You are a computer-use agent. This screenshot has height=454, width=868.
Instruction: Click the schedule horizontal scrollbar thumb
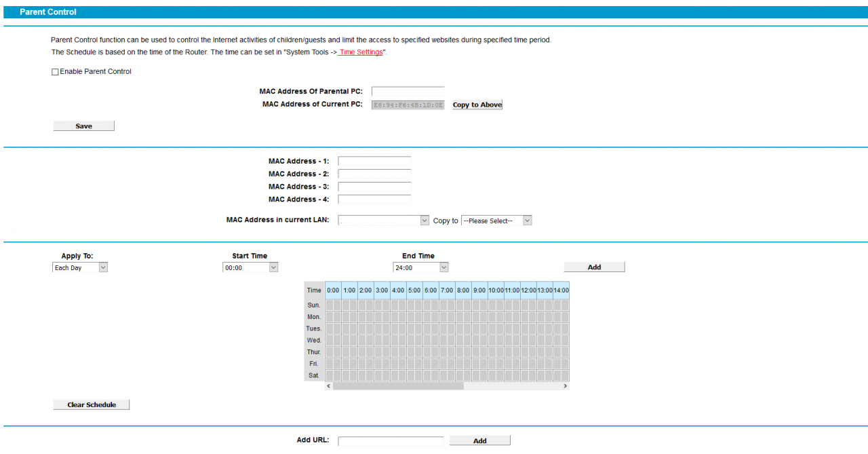[398, 385]
